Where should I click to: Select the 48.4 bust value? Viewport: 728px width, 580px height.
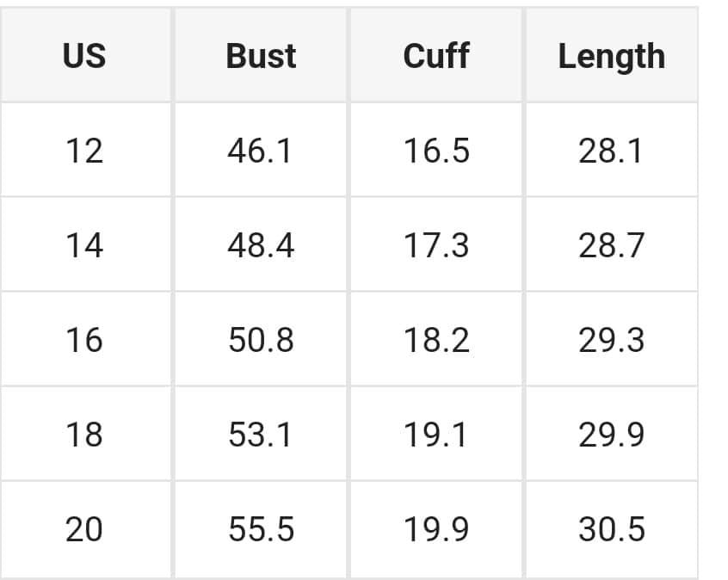coord(261,245)
